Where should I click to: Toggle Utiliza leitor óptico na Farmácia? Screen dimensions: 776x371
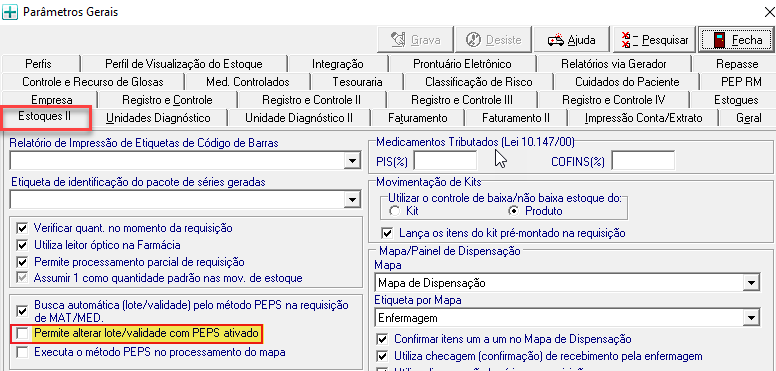coord(22,245)
